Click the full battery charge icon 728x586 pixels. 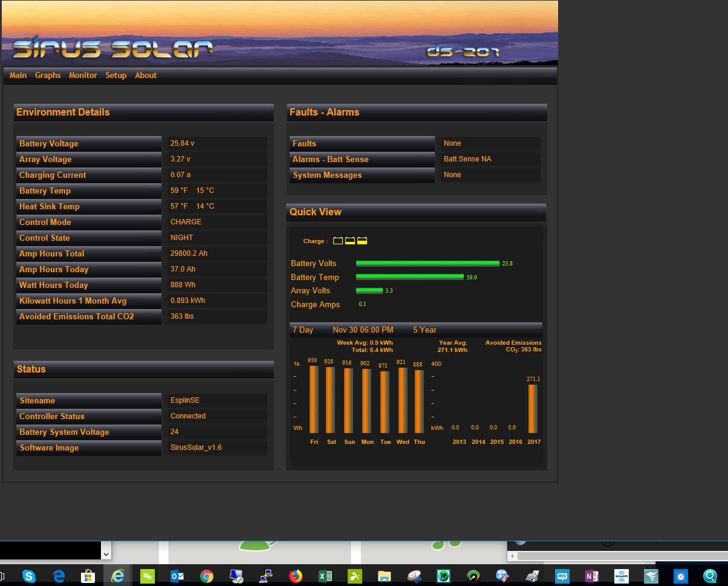(x=362, y=241)
